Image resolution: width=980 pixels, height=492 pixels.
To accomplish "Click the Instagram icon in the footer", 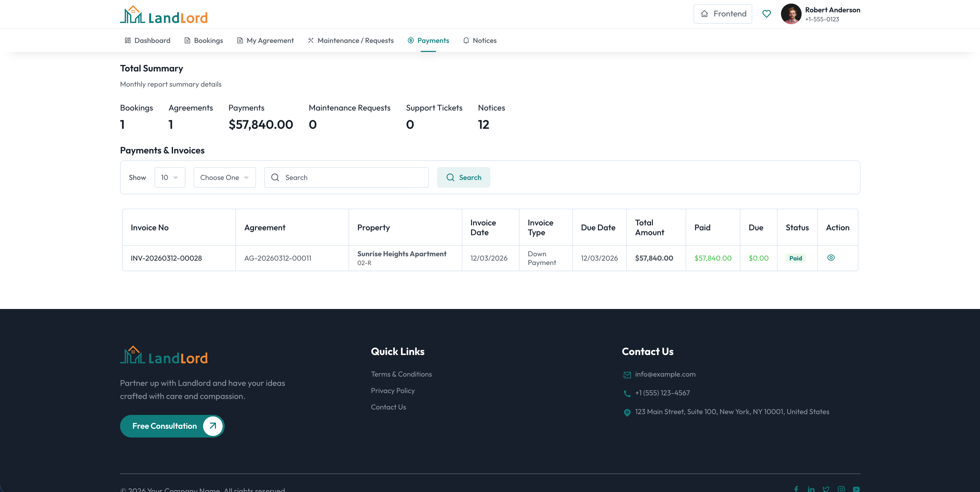I will coord(841,489).
